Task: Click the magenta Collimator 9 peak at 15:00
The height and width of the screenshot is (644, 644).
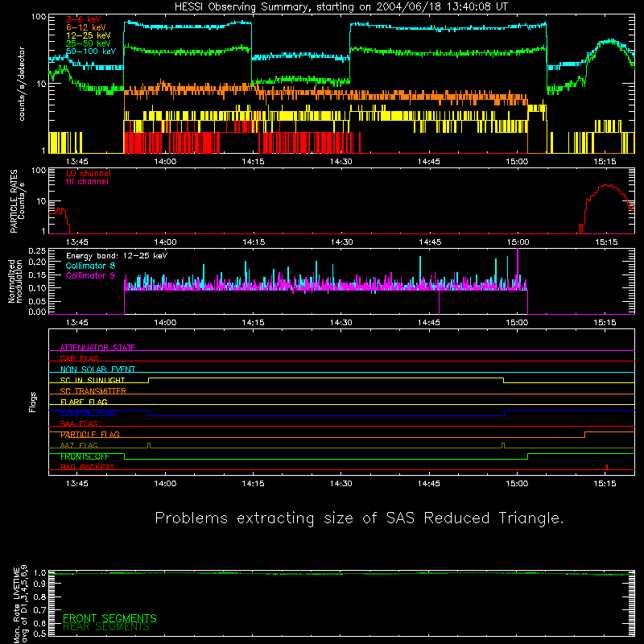Action: click(518, 267)
